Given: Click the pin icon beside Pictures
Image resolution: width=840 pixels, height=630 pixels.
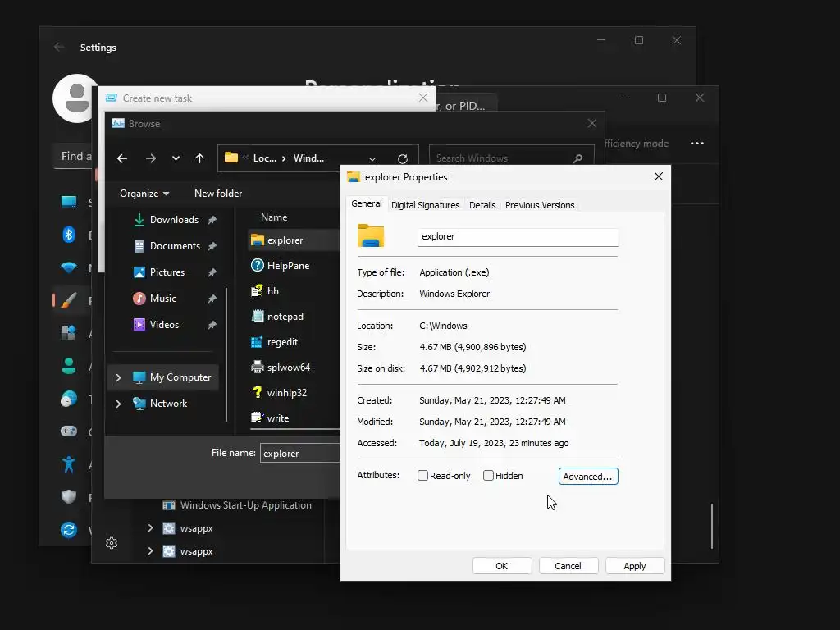Looking at the screenshot, I should click(212, 272).
